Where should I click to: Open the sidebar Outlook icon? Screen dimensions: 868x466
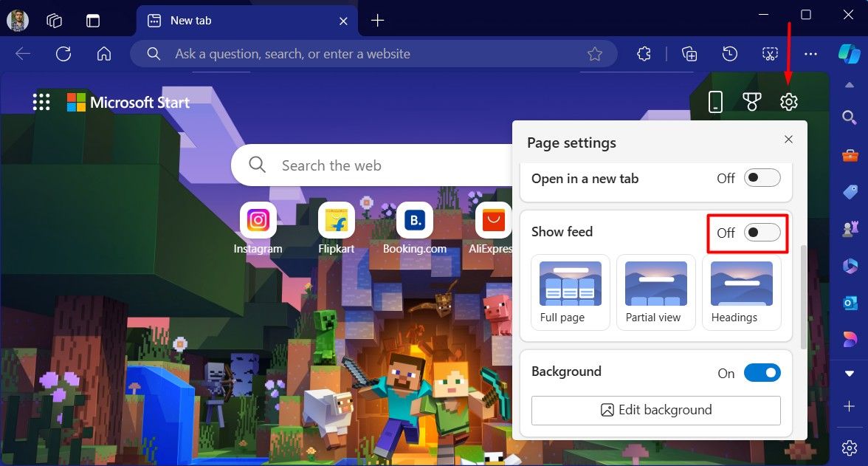(x=849, y=303)
